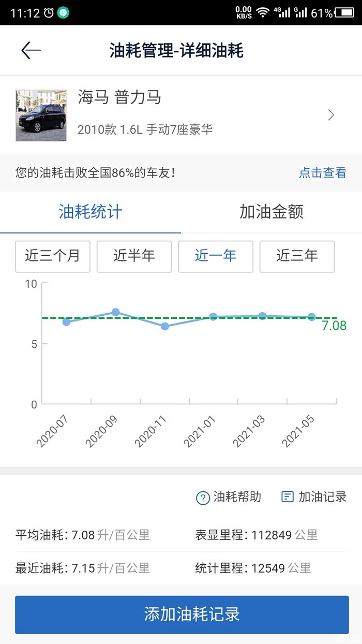Open the 加油记录 list icon
362x644 pixels.
click(x=287, y=497)
